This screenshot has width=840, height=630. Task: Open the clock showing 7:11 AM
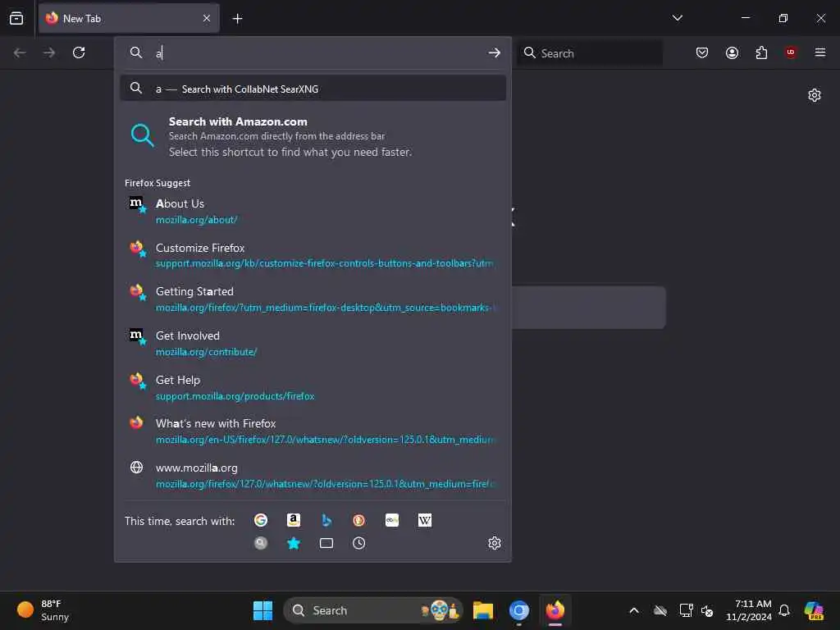(x=749, y=610)
